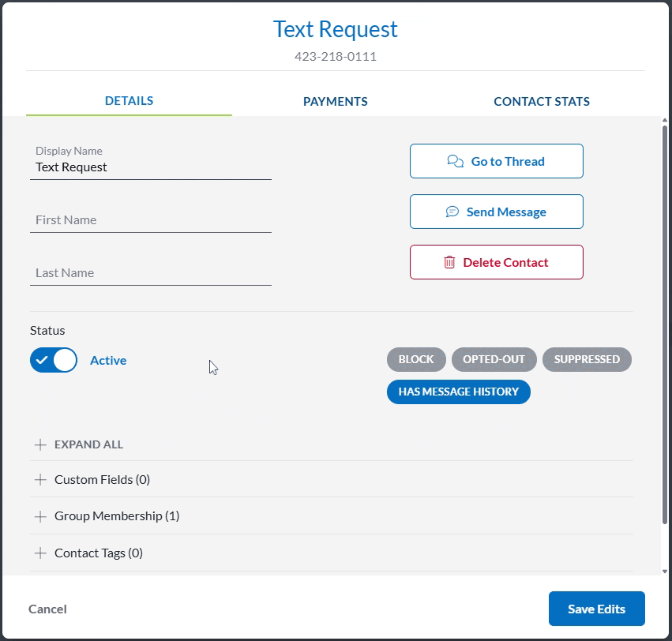Open the PAYMENTS tab

coord(335,101)
